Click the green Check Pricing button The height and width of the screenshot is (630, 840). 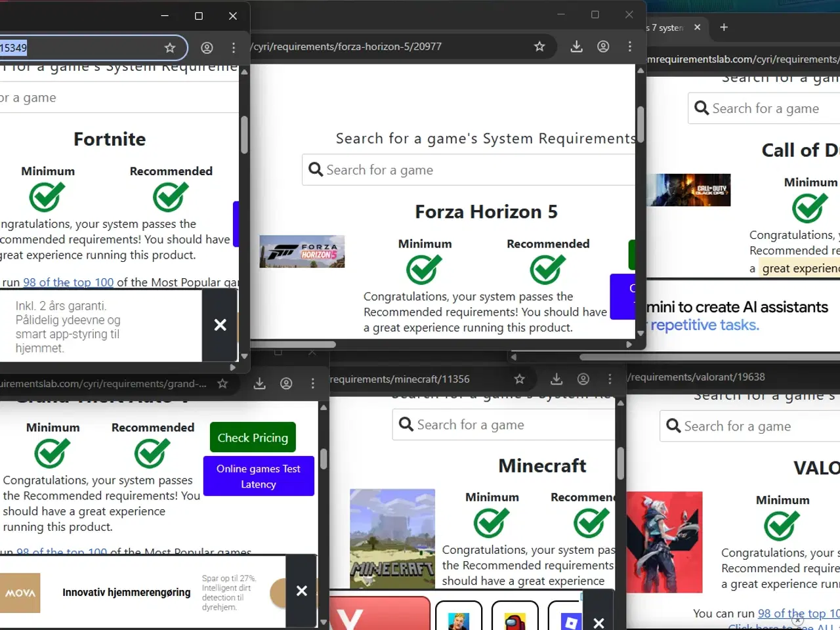coord(253,438)
